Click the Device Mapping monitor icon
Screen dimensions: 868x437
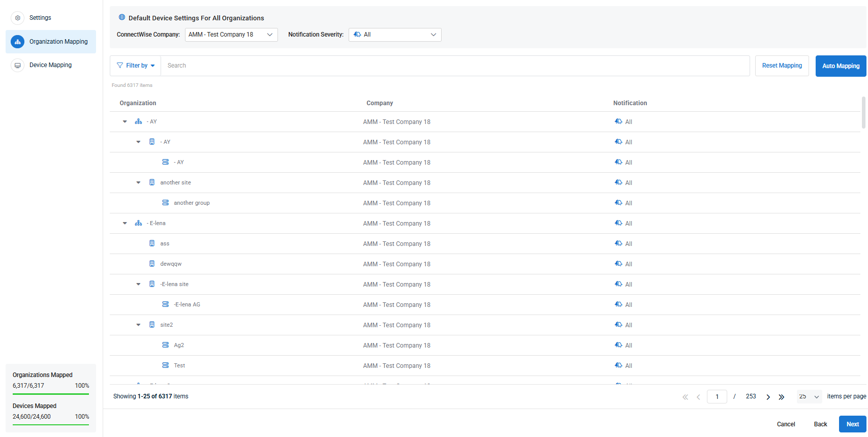tap(18, 65)
